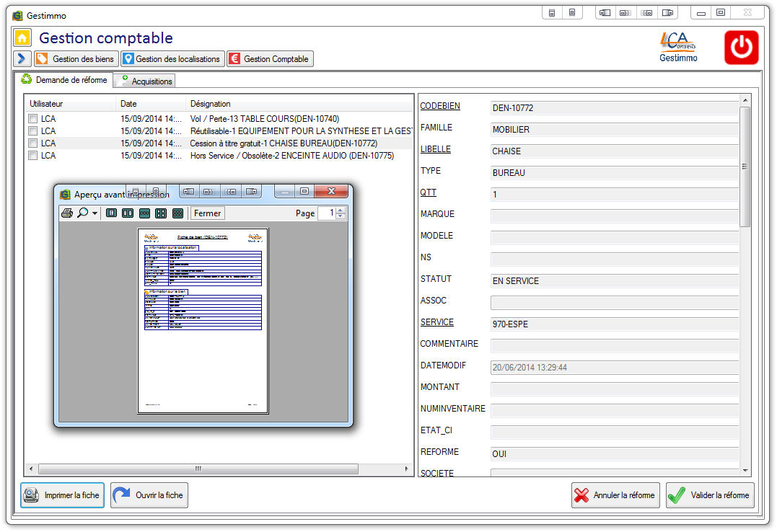Image resolution: width=777 pixels, height=532 pixels.
Task: Select one-page layout in print preview
Action: tap(111, 213)
